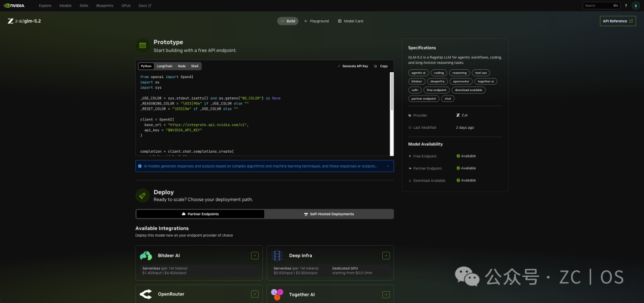Click the "2 days ago" Last Modified value
This screenshot has width=644, height=303.
465,128
